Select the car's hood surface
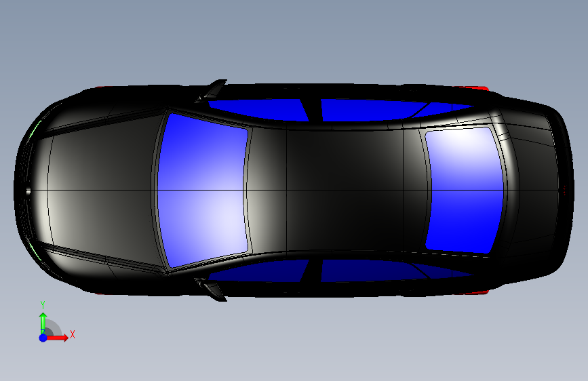This screenshot has width=588, height=381. pos(101,190)
